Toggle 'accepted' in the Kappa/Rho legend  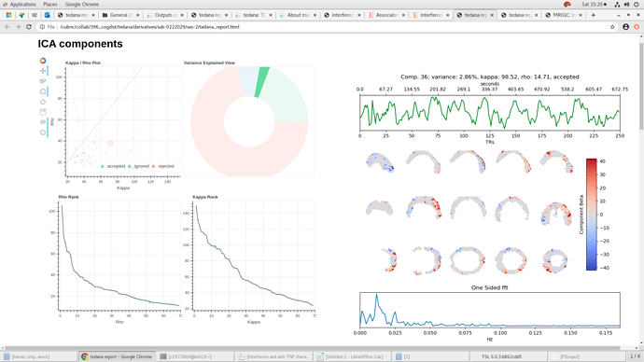(113, 166)
